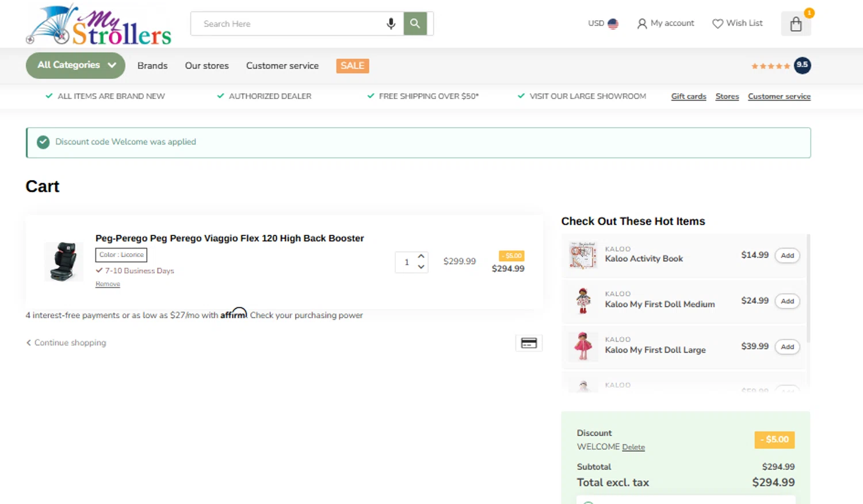Click the FREE SHIPPING OVER $50 text
The width and height of the screenshot is (863, 504).
[429, 96]
